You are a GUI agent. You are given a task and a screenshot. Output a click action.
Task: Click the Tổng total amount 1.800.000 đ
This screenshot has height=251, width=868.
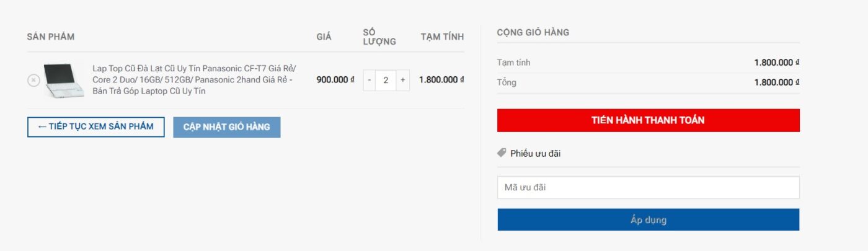pyautogui.click(x=777, y=82)
